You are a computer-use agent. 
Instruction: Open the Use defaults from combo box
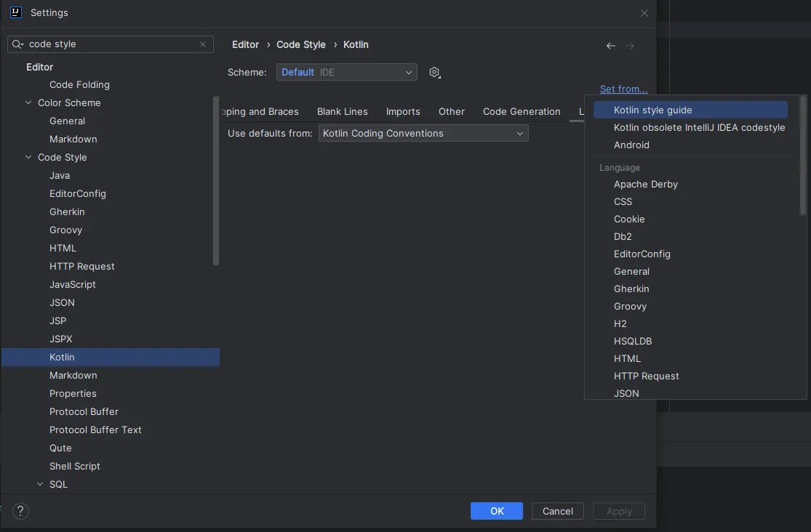coord(423,134)
